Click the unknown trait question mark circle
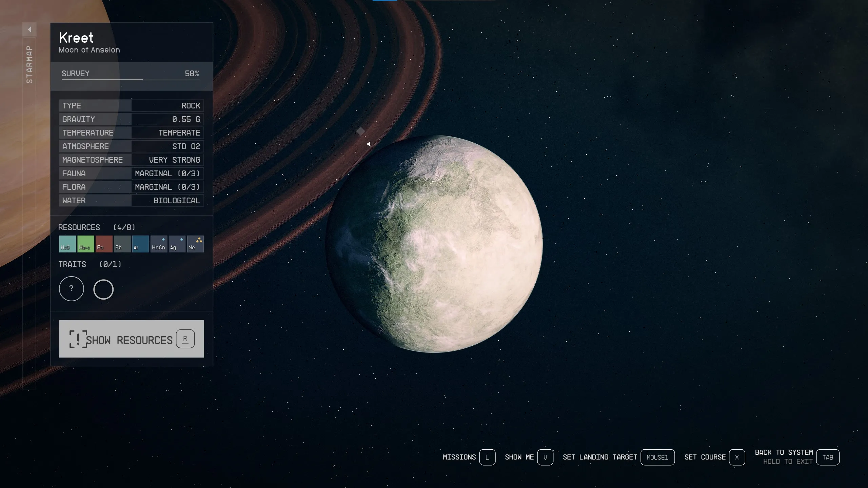This screenshot has width=868, height=488. point(71,289)
